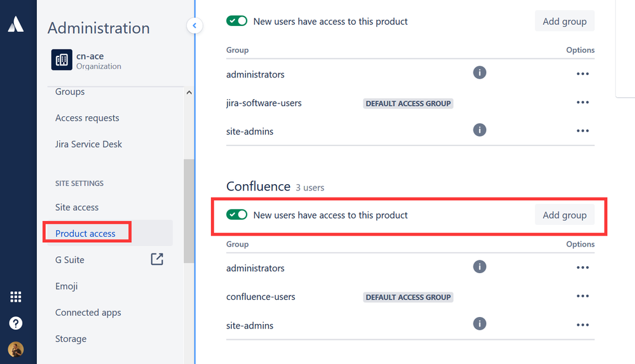Click the Atlassian logo icon
This screenshot has width=635, height=364.
point(16,25)
